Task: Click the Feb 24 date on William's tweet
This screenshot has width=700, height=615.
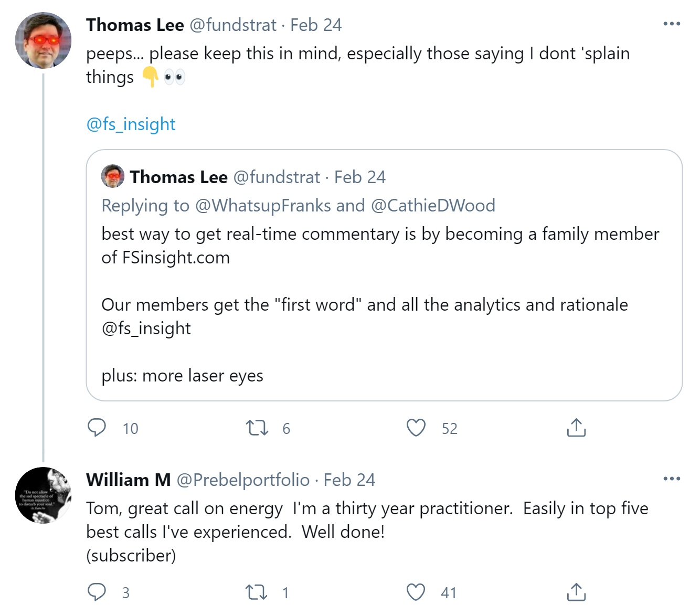Action: pos(349,480)
